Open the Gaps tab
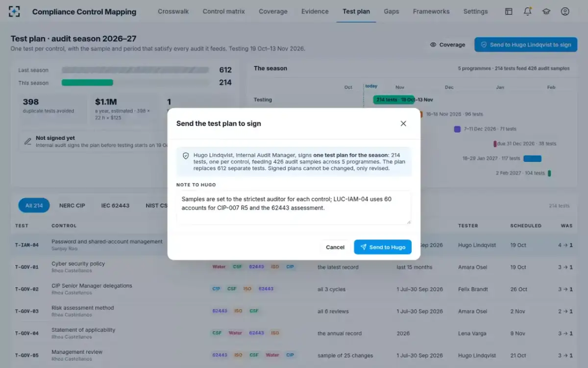 (392, 11)
